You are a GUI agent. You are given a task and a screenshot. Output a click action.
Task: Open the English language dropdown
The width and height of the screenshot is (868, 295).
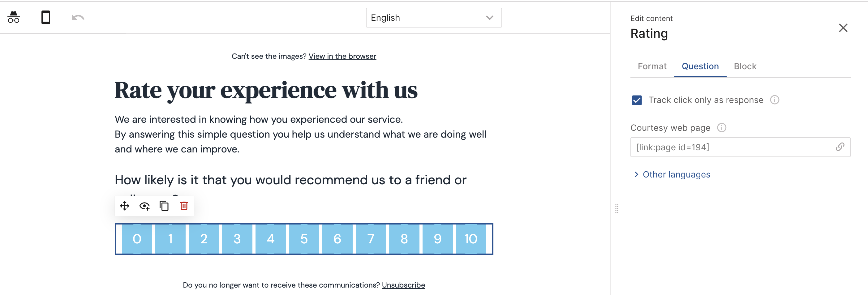[x=434, y=18]
